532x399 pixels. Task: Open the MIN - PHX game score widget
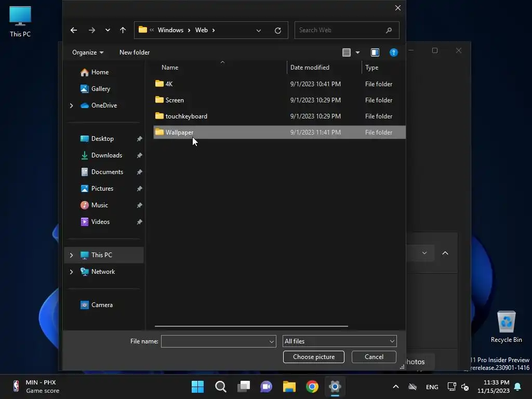(x=36, y=387)
